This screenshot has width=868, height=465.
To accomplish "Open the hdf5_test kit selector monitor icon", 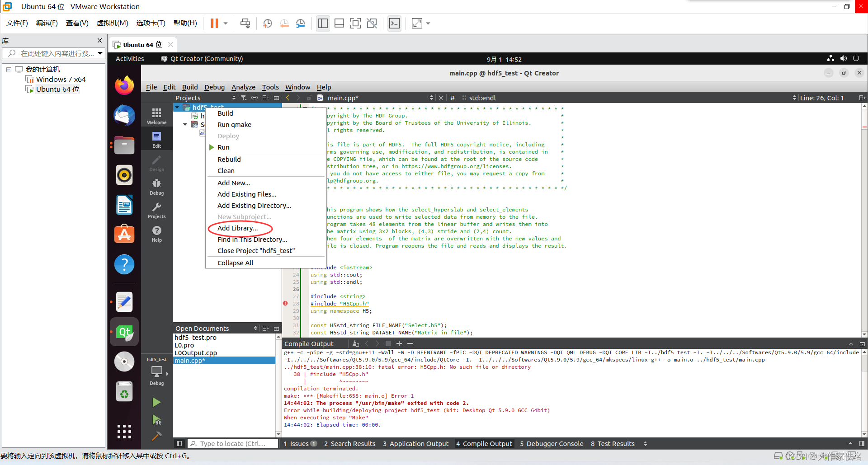I will pyautogui.click(x=156, y=371).
